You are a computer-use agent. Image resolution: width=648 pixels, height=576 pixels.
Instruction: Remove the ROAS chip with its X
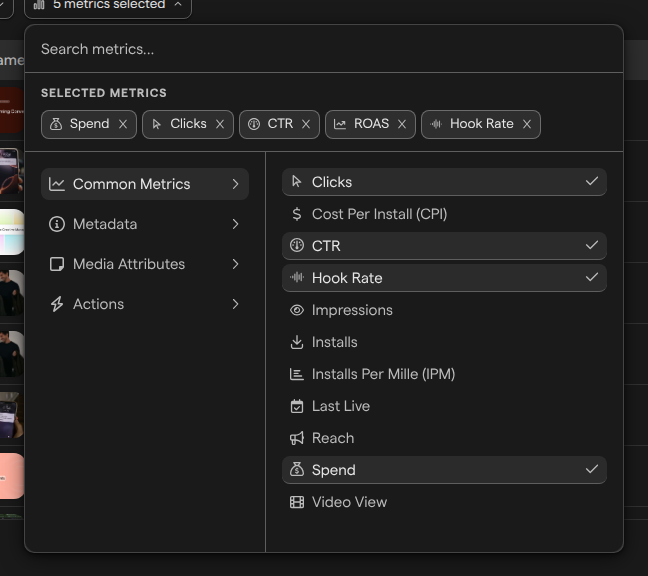(x=402, y=124)
